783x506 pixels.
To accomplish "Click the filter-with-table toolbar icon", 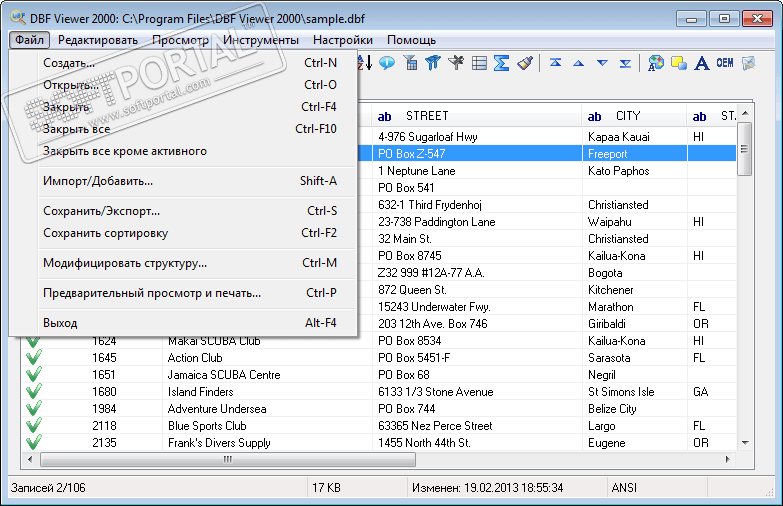I will click(x=411, y=63).
